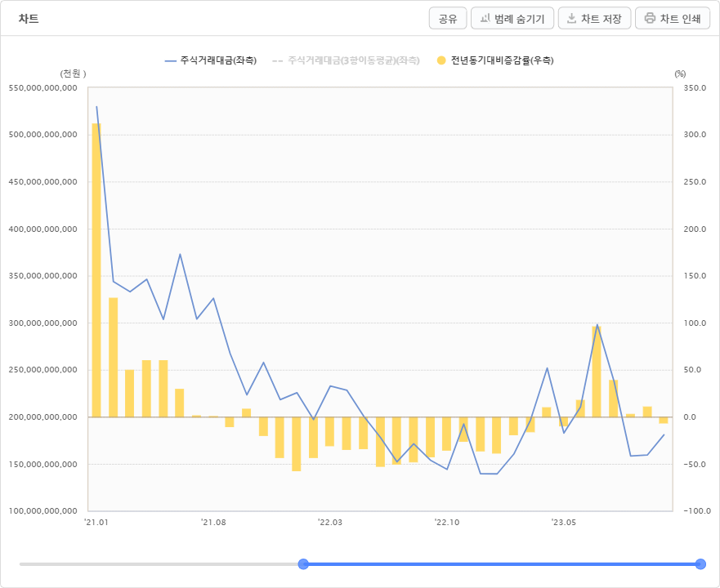Click the bar chart icon in 범례 숨기기
The height and width of the screenshot is (588, 720).
point(485,18)
